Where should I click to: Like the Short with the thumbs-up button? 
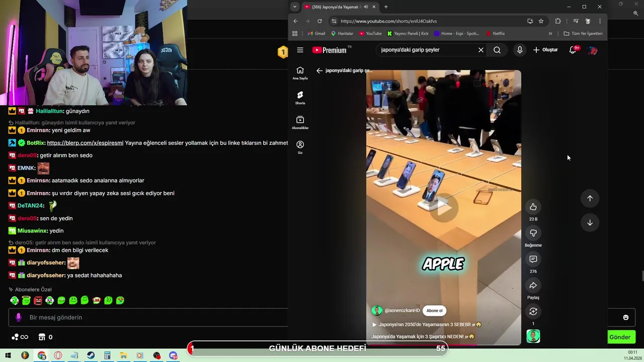click(x=533, y=207)
